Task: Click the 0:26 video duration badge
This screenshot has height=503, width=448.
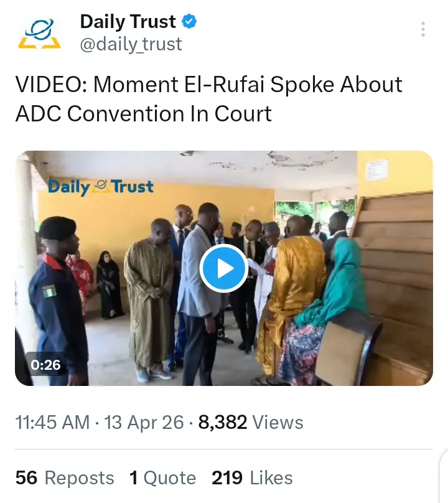Action: tap(45, 365)
